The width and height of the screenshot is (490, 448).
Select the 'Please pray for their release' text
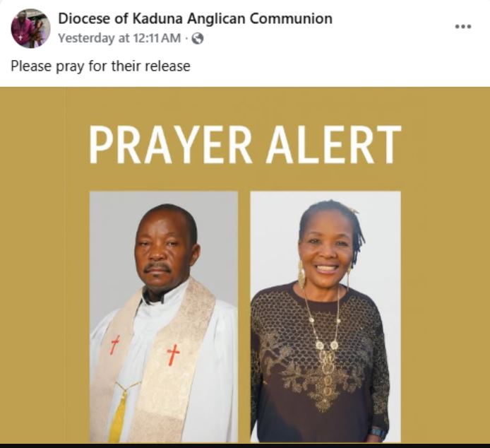[100, 66]
